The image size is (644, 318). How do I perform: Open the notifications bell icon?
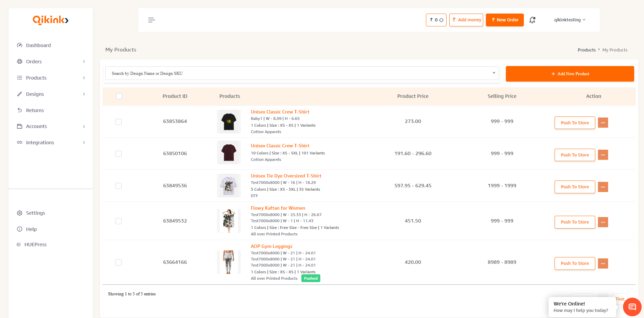click(532, 20)
